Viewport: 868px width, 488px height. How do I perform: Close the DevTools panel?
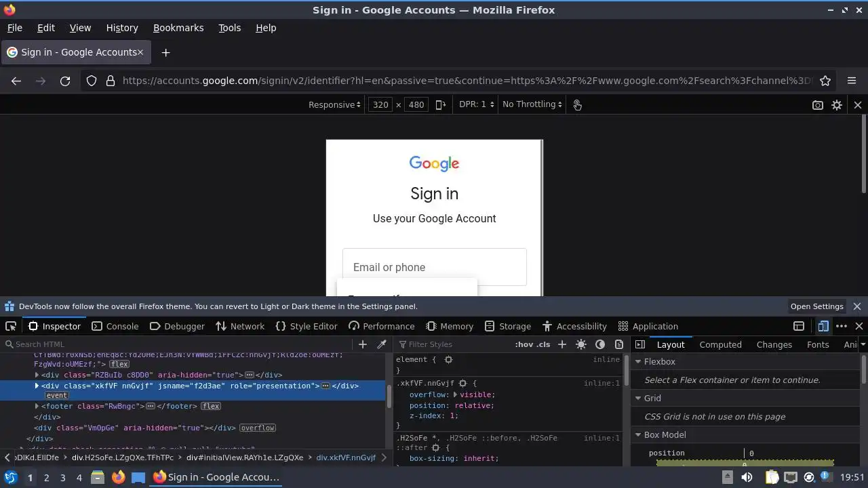coord(859,326)
